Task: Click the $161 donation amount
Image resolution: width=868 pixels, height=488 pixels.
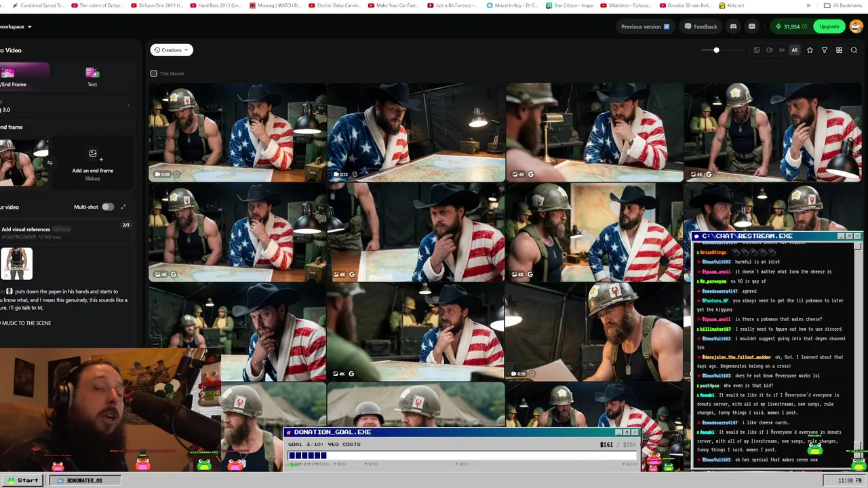Action: (x=606, y=445)
